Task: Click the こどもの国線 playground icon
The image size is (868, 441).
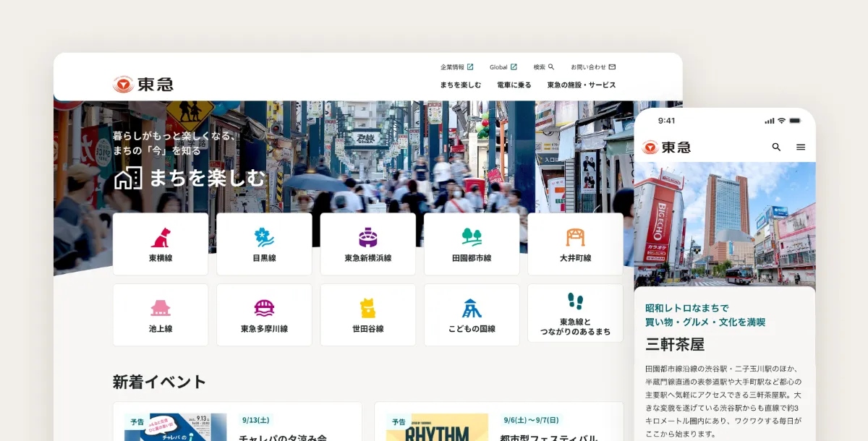Action: click(x=472, y=308)
